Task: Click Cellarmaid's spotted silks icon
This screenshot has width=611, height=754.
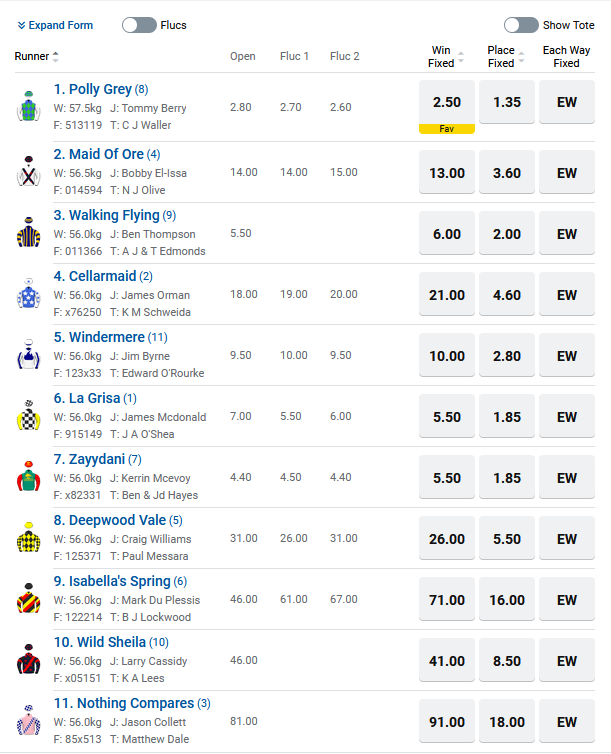Action: (27, 294)
